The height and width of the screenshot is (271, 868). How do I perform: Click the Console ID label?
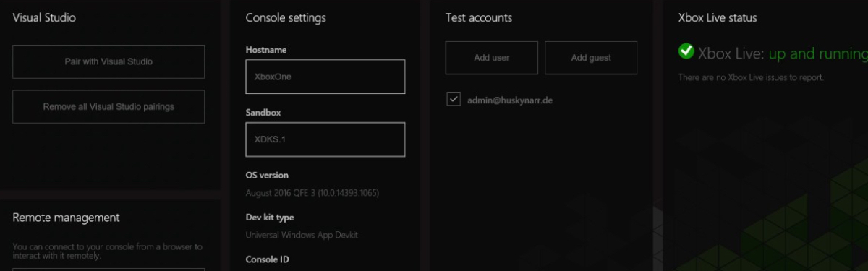267,259
